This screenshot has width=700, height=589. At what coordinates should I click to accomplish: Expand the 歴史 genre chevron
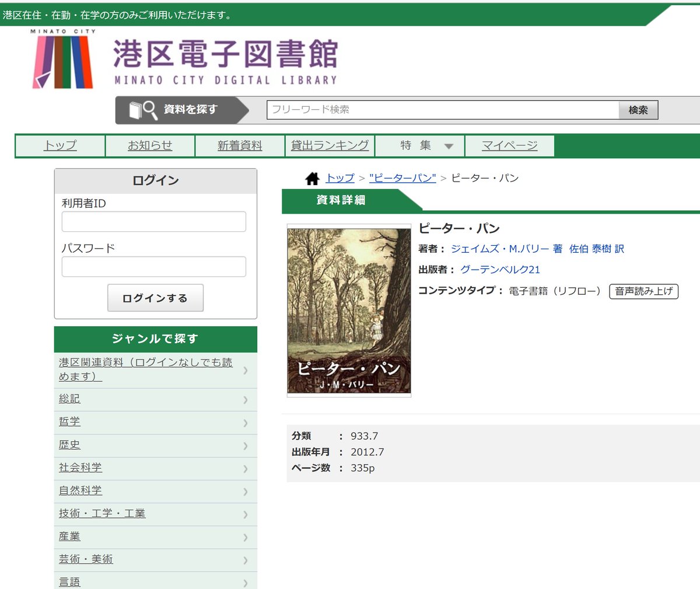[246, 446]
